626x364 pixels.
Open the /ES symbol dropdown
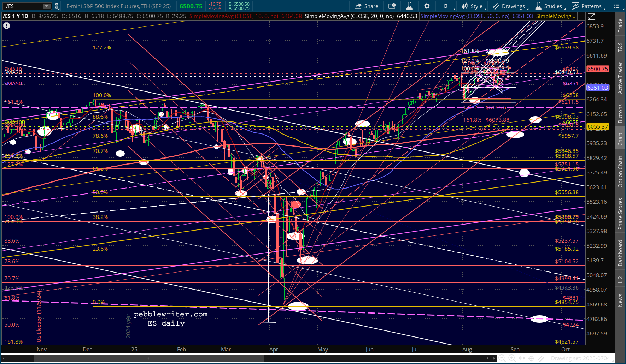click(x=47, y=6)
